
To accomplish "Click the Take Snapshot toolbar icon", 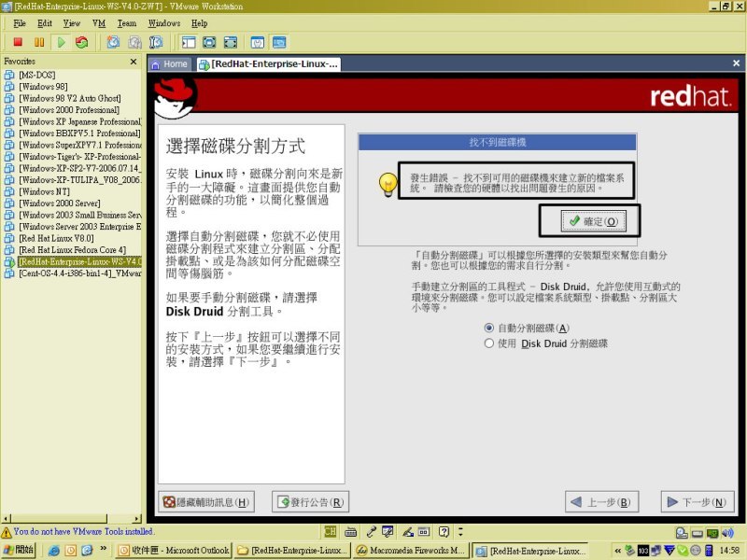I will 113,42.
